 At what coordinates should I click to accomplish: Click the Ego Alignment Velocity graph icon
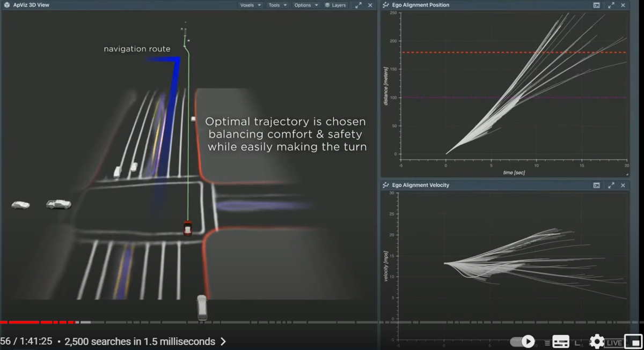(x=386, y=185)
